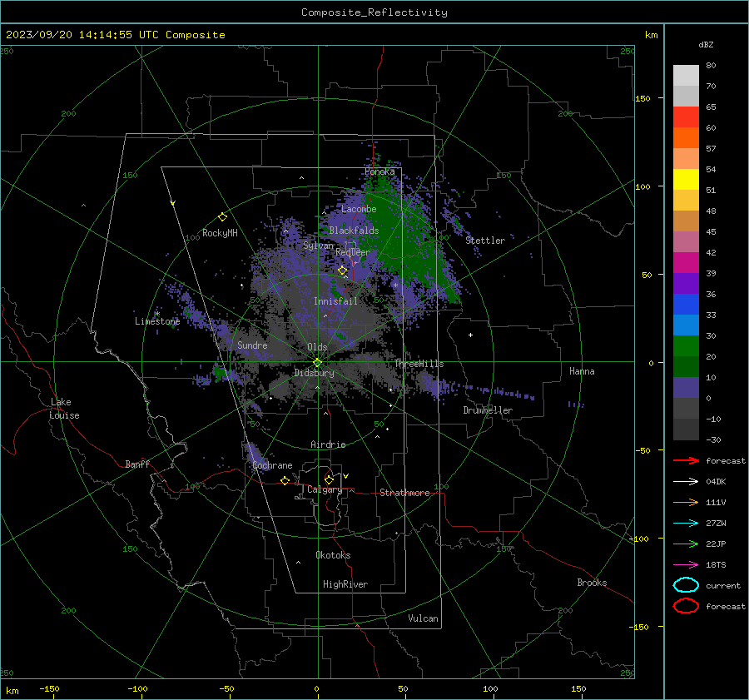Image resolution: width=749 pixels, height=700 pixels.
Task: Click the Composite_Reflectivity title
Action: [x=374, y=12]
